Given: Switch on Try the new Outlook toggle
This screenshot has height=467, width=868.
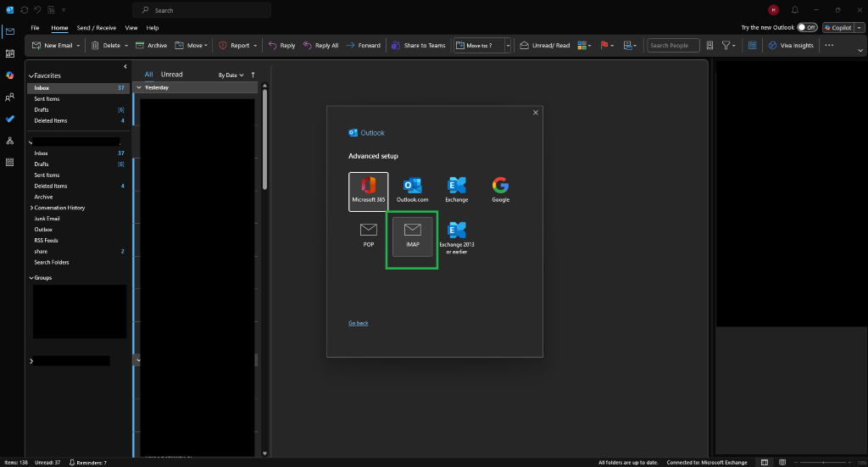Looking at the screenshot, I should [807, 28].
